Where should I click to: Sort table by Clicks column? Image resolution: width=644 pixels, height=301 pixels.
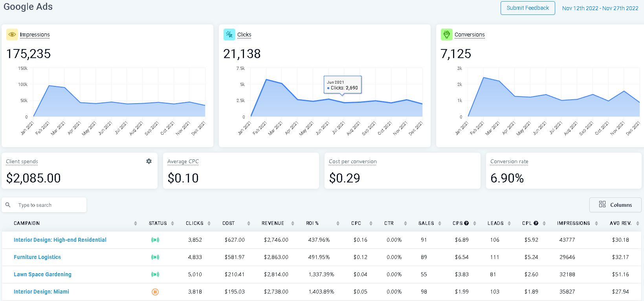209,223
